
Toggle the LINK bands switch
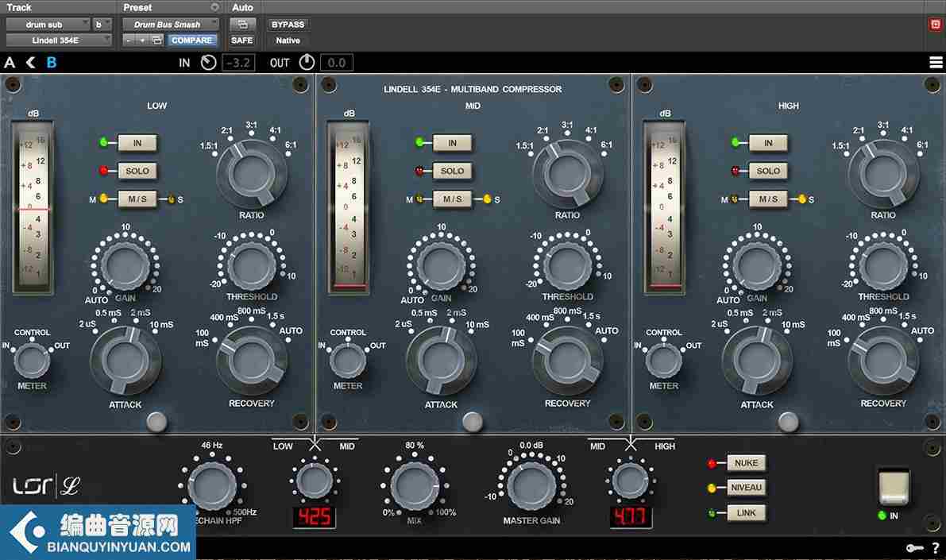pyautogui.click(x=747, y=513)
